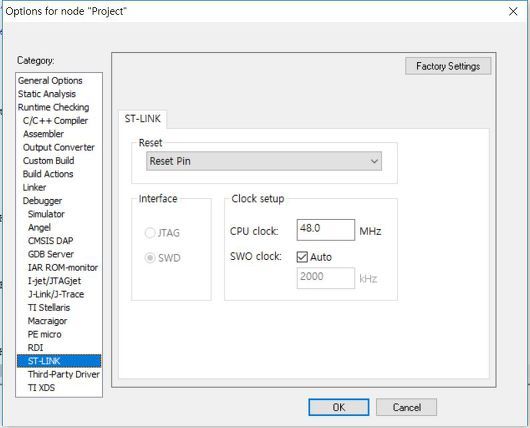Switch to the ST-LINK tab
Viewport: 530px width, 428px height.
click(x=142, y=119)
